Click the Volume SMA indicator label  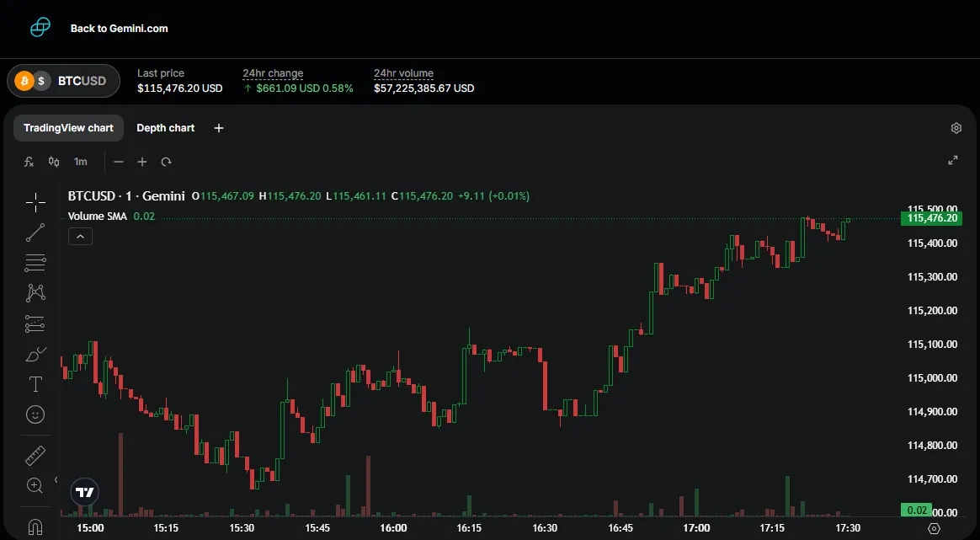(x=98, y=217)
